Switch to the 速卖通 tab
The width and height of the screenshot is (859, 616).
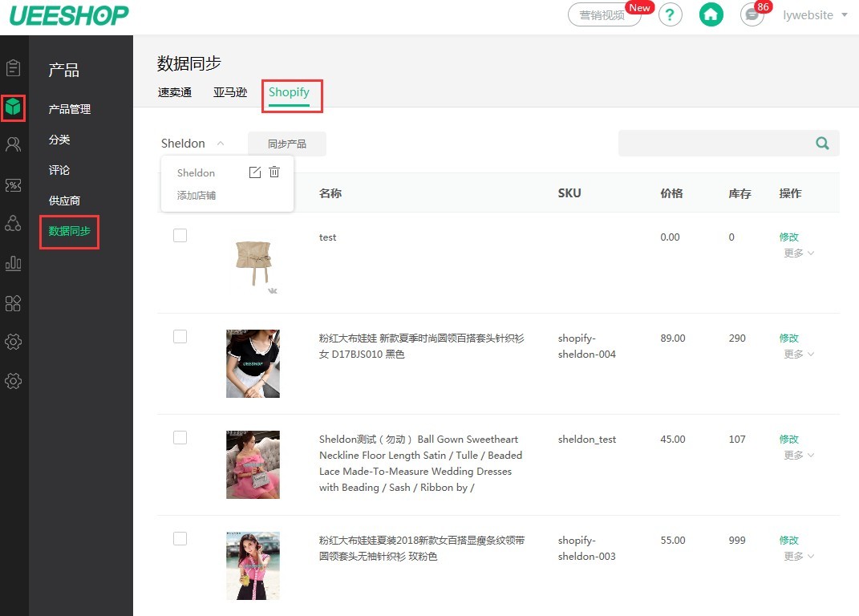175,92
